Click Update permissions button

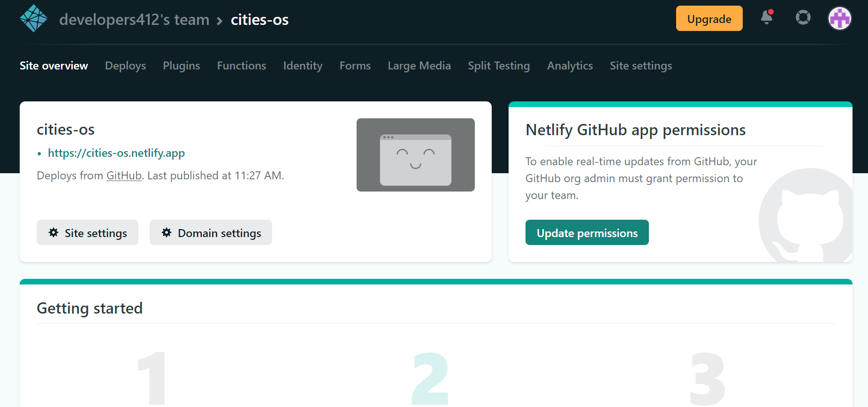click(587, 232)
